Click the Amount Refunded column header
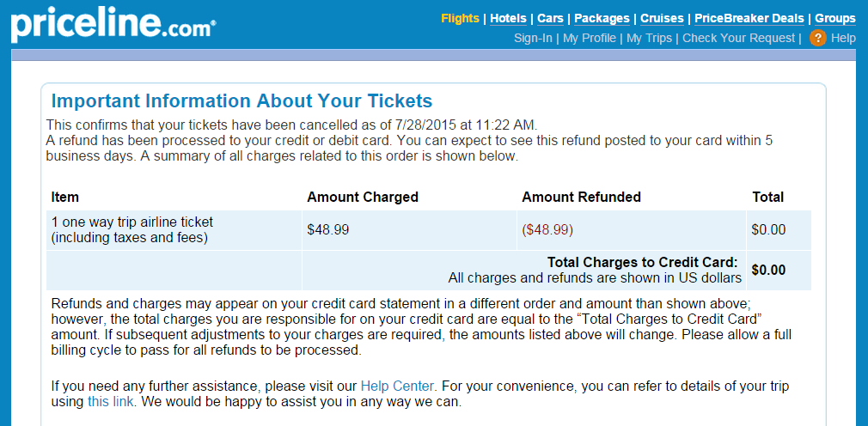The height and width of the screenshot is (426, 868). click(x=581, y=197)
